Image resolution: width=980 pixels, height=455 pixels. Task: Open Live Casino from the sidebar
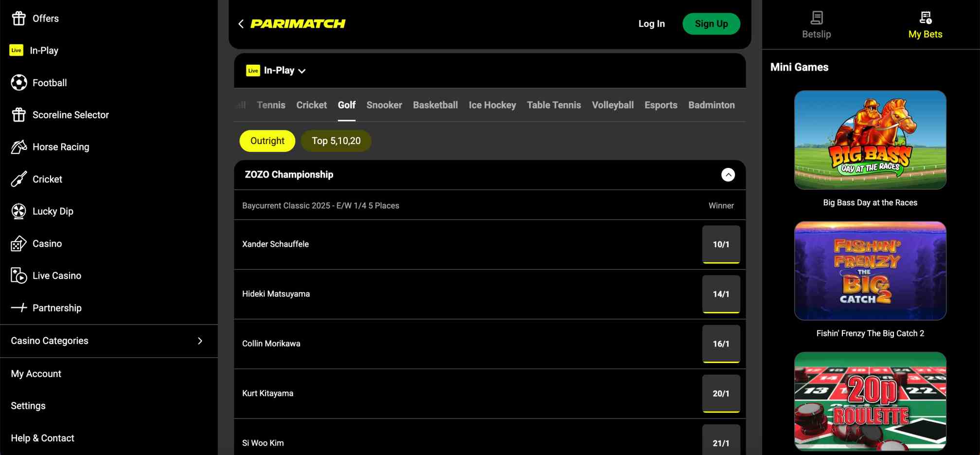[x=19, y=275]
